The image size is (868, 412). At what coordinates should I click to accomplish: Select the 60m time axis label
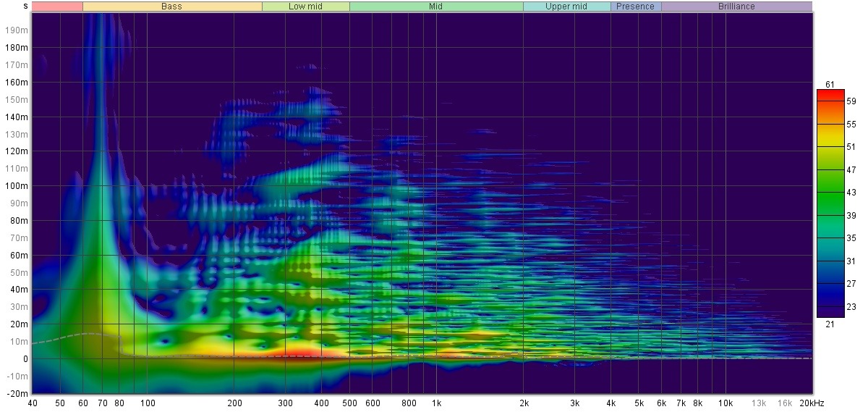pyautogui.click(x=20, y=255)
